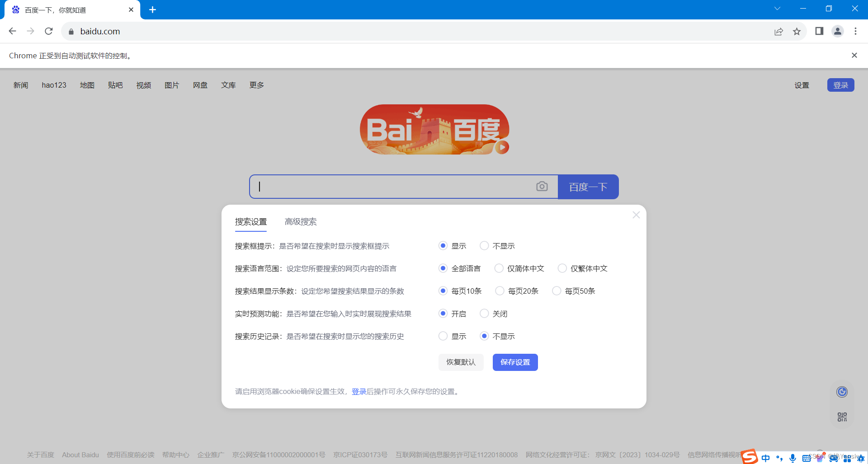Open the 关于百度 footer link
This screenshot has height=464, width=868.
pyautogui.click(x=40, y=455)
